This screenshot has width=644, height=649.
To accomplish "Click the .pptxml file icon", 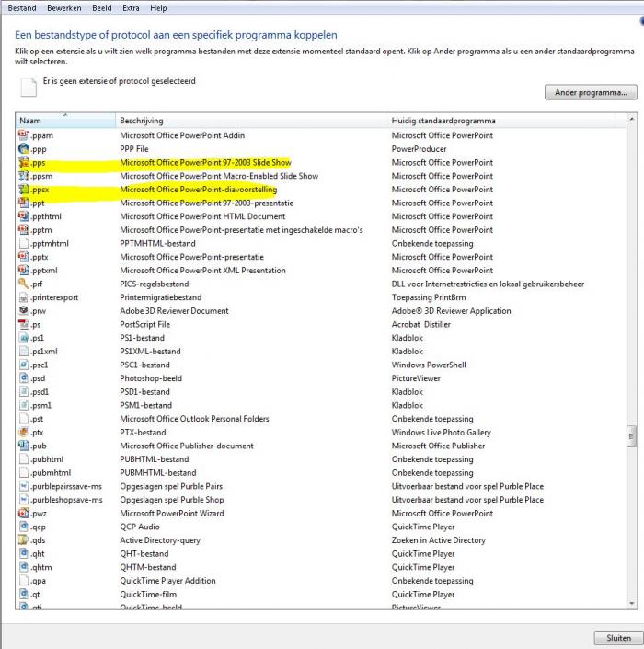I will 24,271.
